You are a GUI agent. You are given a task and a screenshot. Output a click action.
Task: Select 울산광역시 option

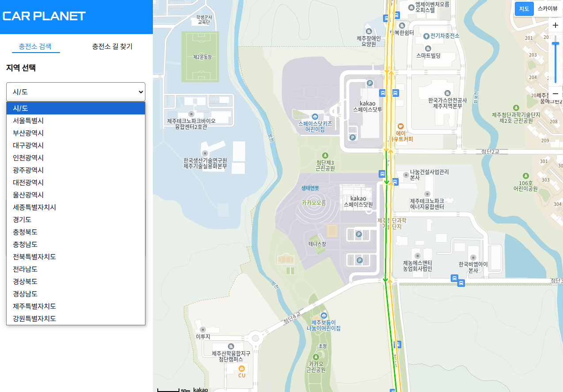(x=76, y=195)
